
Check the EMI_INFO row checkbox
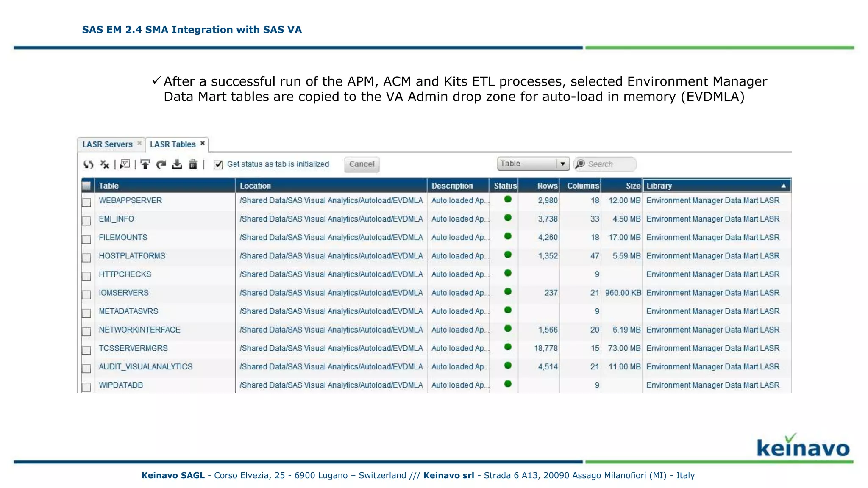[x=86, y=221]
